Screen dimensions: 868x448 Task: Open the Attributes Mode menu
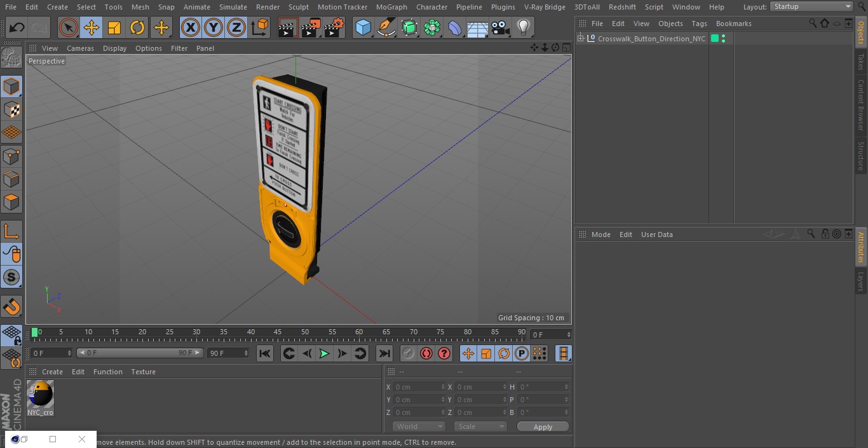pos(600,234)
